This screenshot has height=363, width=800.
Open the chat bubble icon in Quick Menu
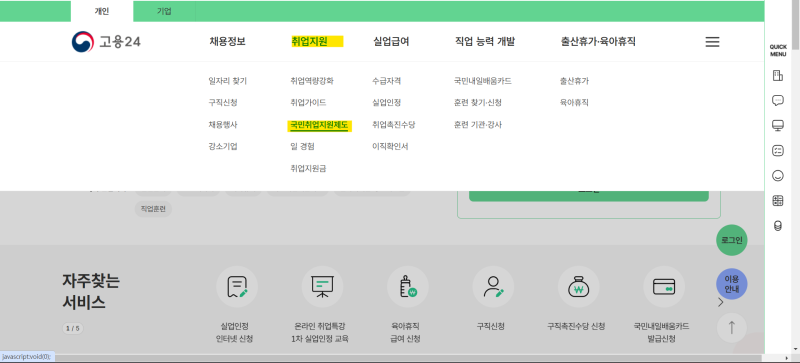(x=778, y=101)
